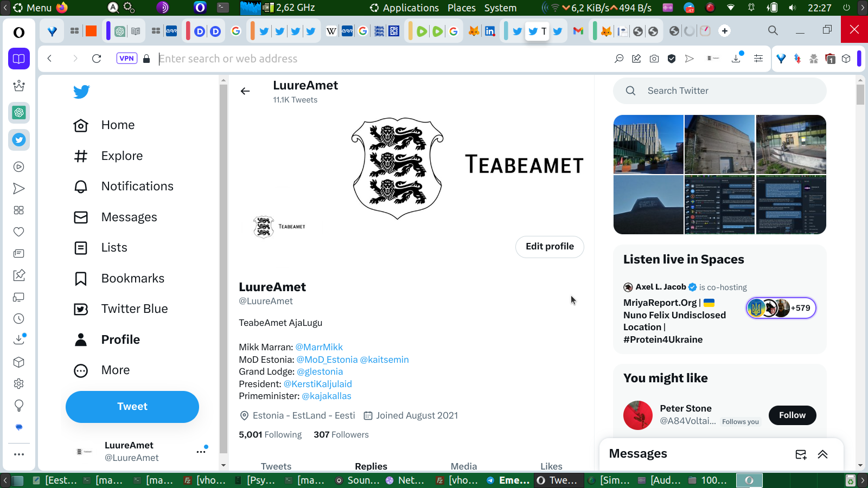Open the @kajakallas mention link
This screenshot has height=488, width=868.
click(327, 396)
